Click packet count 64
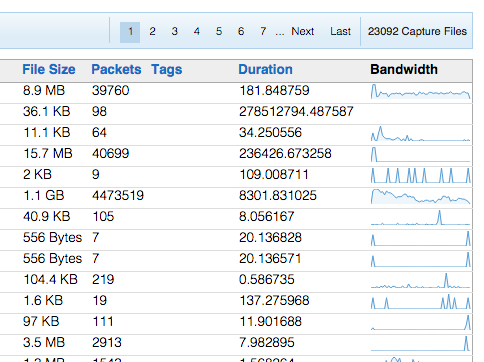 [x=99, y=133]
